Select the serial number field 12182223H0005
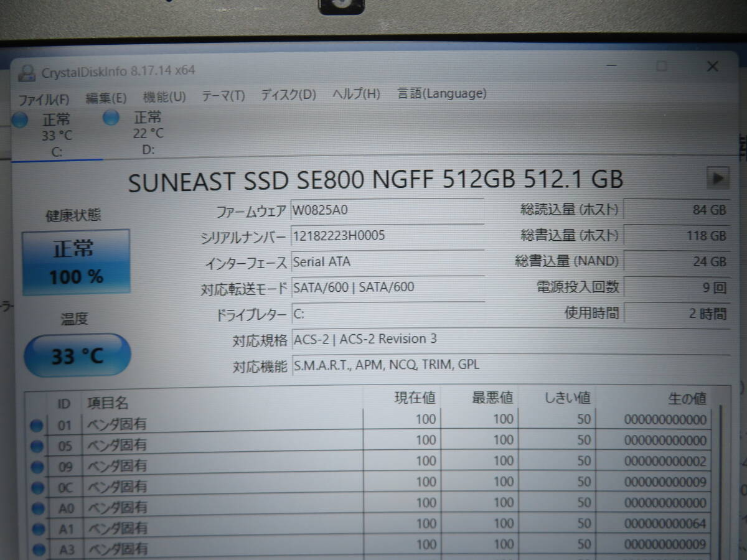The width and height of the screenshot is (747, 560). pos(387,236)
